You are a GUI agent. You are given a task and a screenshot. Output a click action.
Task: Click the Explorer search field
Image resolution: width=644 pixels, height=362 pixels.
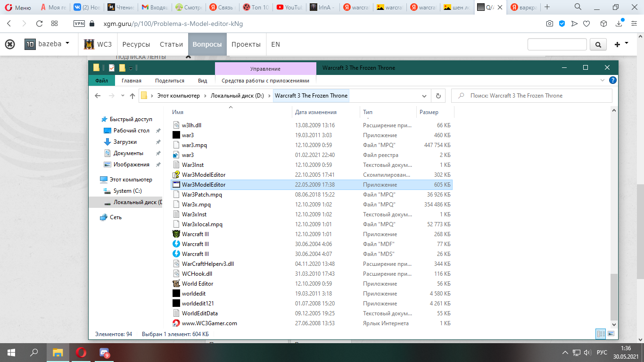[x=532, y=96]
